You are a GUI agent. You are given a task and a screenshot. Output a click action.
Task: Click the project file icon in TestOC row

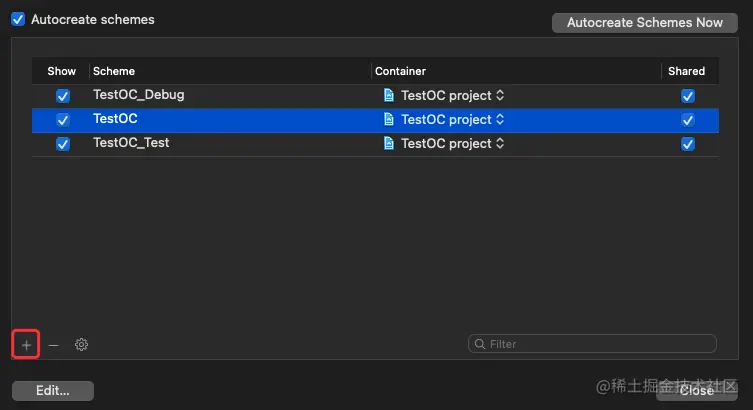[x=389, y=119]
